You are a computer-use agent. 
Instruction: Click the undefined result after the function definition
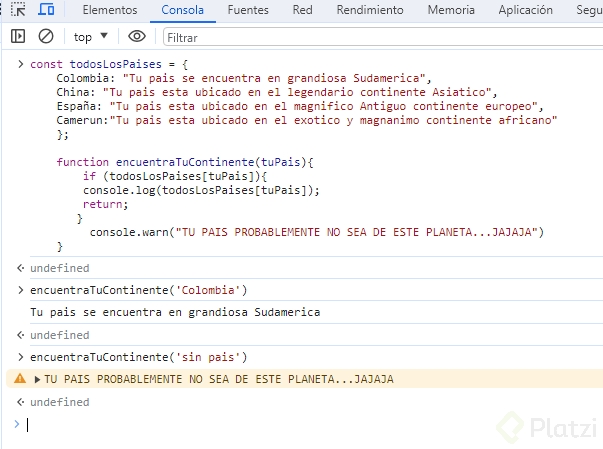tap(60, 268)
